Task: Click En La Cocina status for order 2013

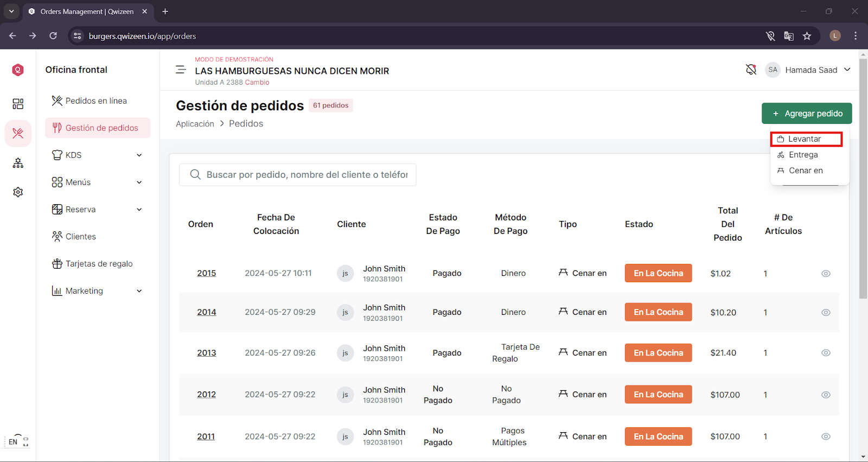Action: [658, 353]
